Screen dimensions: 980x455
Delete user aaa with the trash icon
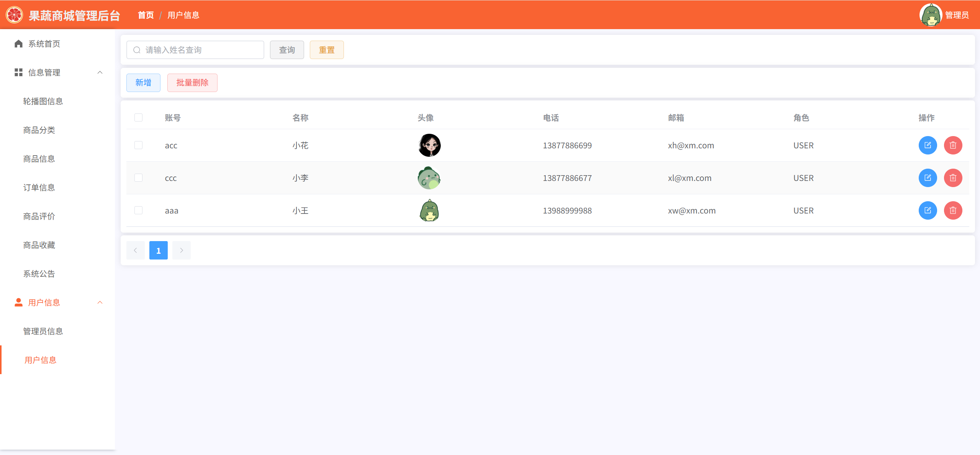952,210
